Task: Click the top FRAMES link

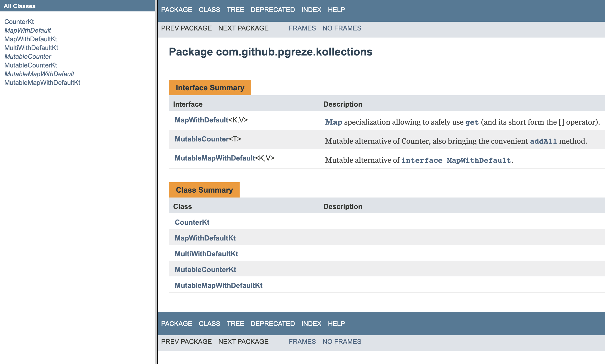Action: (302, 28)
